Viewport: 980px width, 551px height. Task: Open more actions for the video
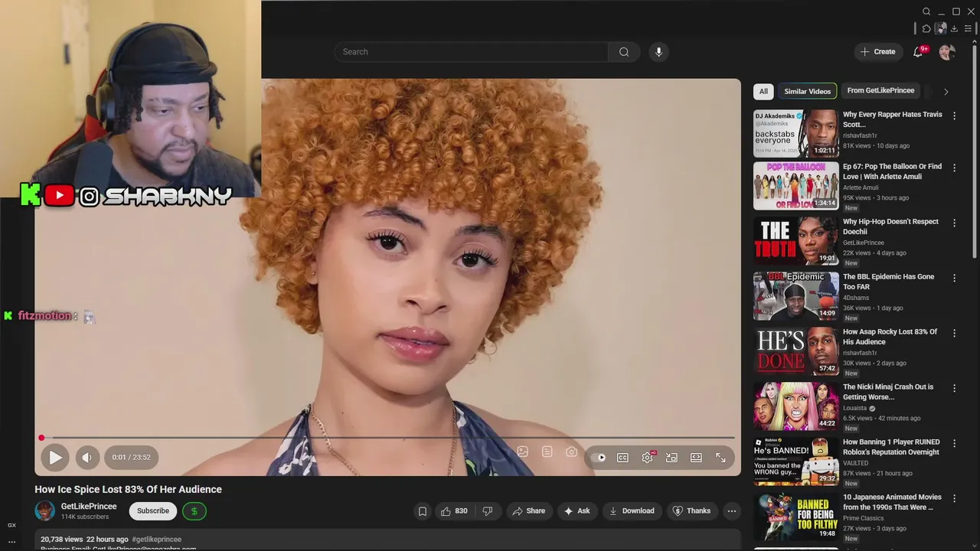pyautogui.click(x=732, y=511)
